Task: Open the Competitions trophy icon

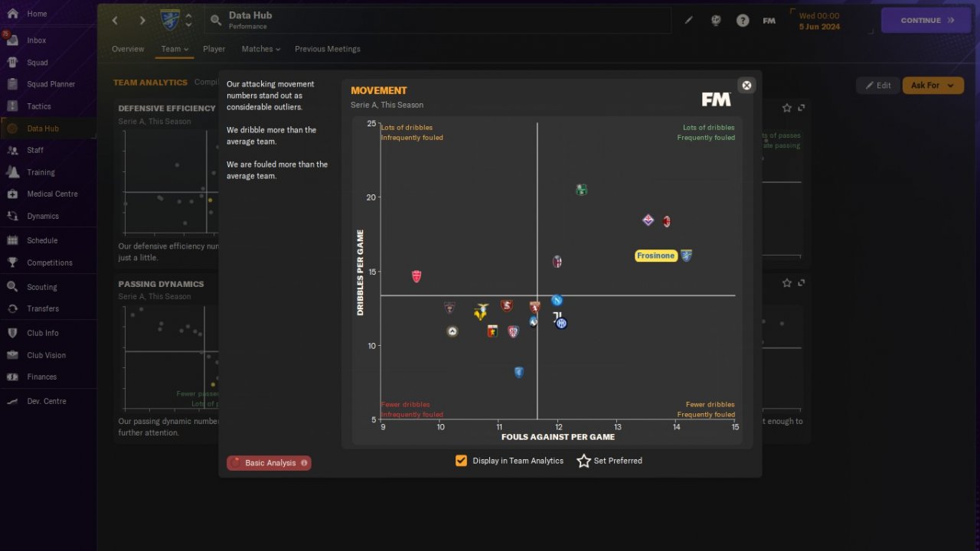Action: tap(12, 262)
